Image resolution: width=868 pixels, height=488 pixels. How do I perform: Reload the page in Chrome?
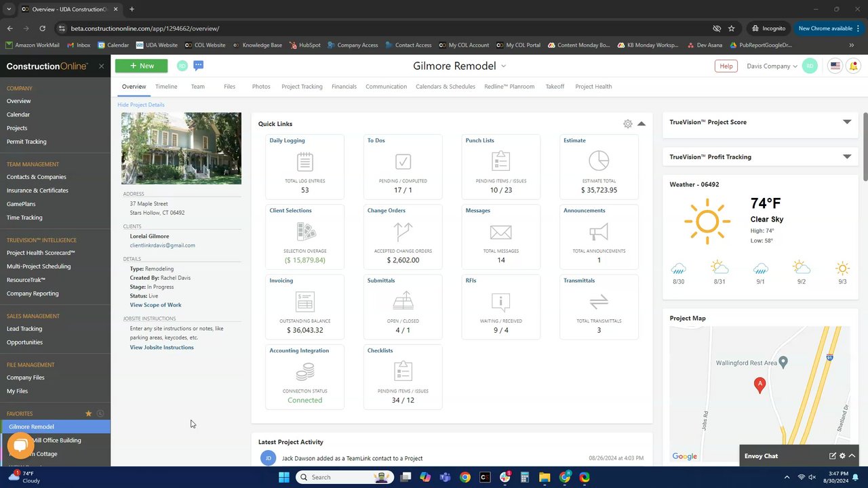coord(42,28)
